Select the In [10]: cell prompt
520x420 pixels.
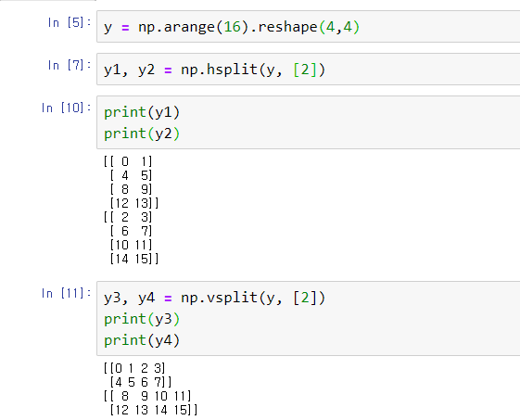click(x=67, y=108)
